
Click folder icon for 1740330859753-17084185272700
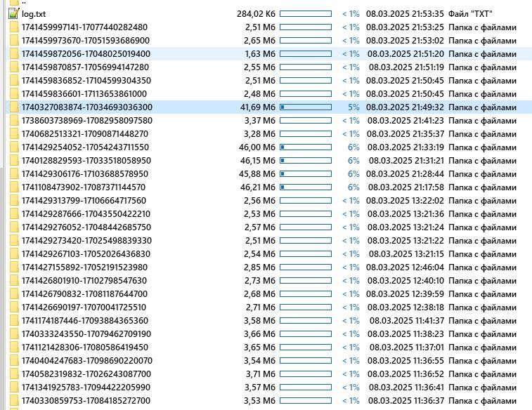[13, 400]
